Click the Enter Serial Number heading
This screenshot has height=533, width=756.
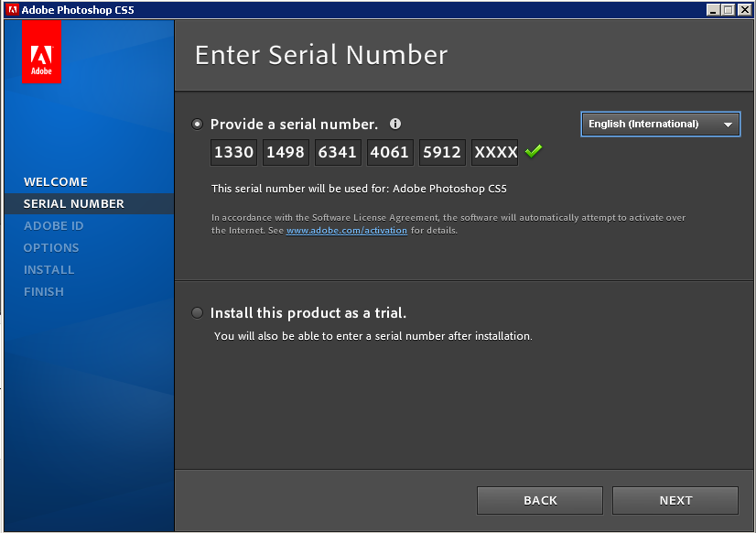click(x=321, y=55)
